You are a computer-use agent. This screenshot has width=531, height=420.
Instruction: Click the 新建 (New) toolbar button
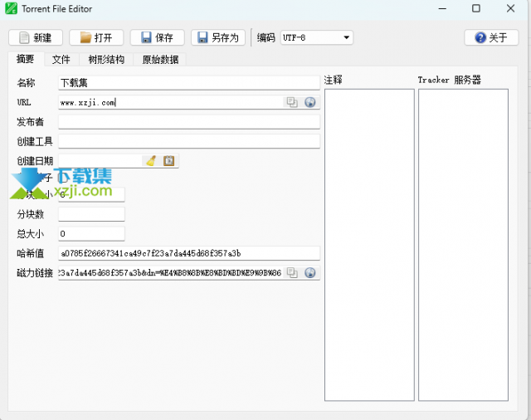point(36,37)
